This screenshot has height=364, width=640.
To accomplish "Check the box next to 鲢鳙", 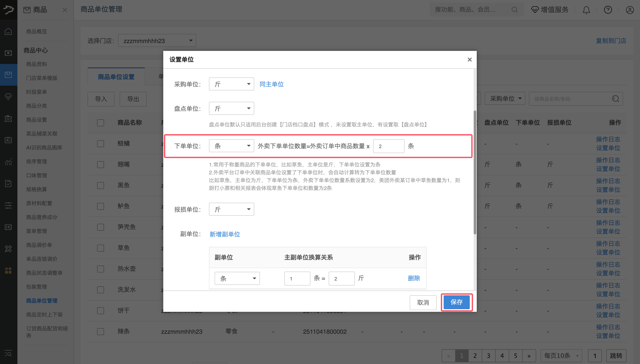I will pos(101,144).
